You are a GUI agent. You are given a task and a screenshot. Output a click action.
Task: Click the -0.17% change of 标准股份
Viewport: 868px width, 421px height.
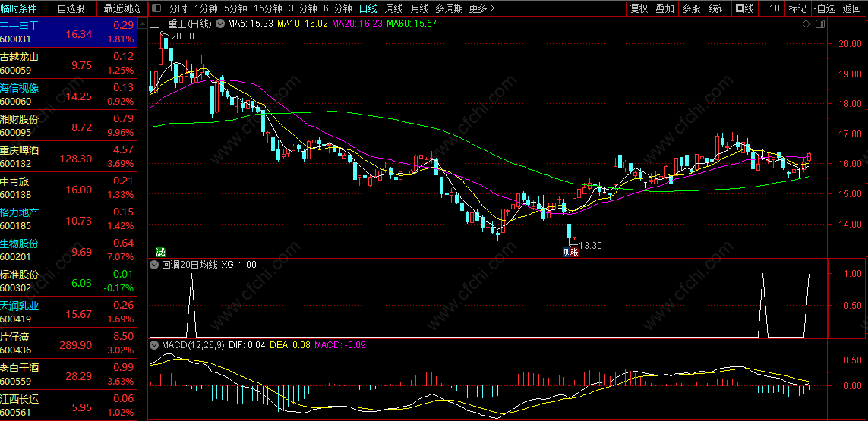118,287
